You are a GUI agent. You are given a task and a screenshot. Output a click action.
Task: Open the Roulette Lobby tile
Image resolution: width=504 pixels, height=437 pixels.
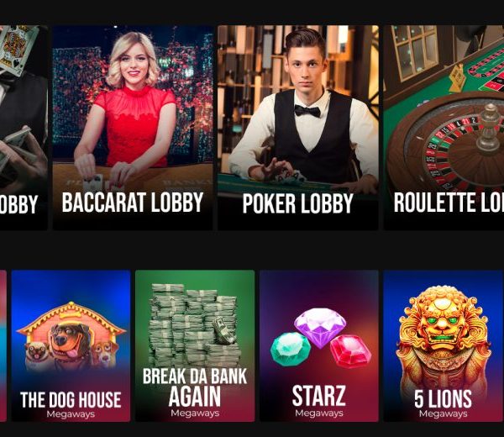tap(444, 128)
